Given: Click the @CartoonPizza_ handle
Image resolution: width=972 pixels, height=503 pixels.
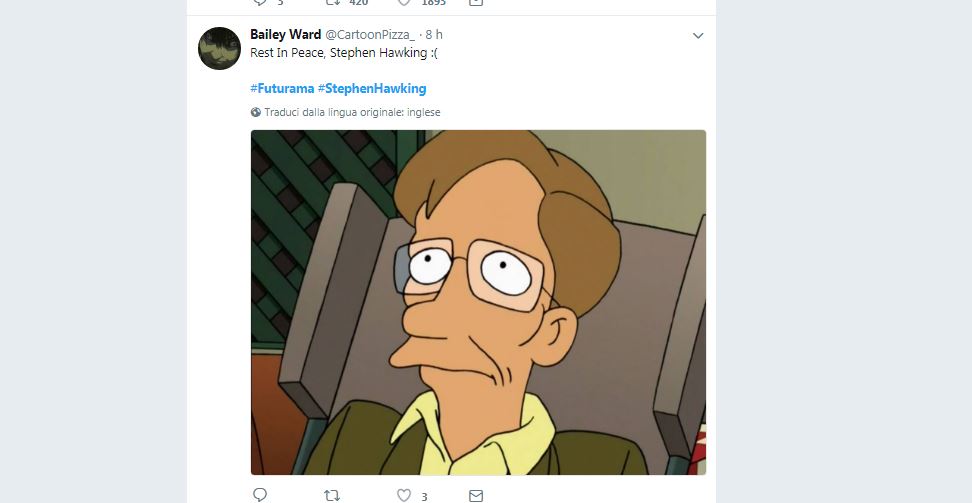Looking at the screenshot, I should [x=369, y=35].
